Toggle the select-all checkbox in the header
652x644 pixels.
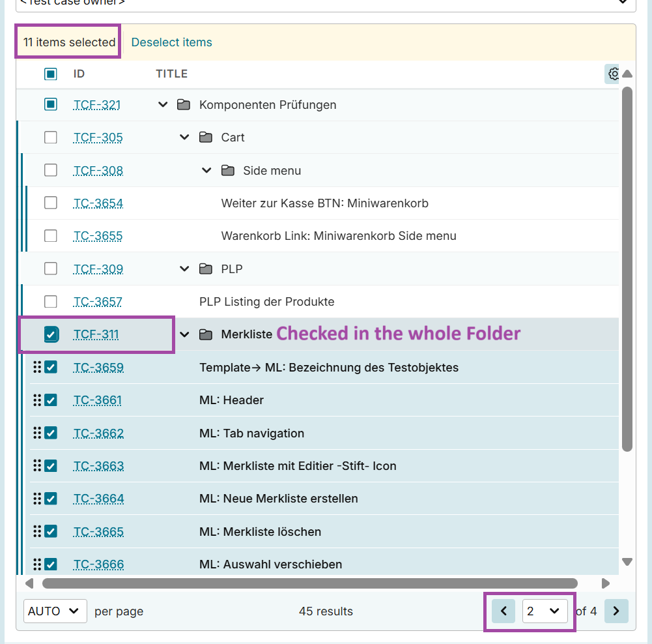tap(51, 74)
